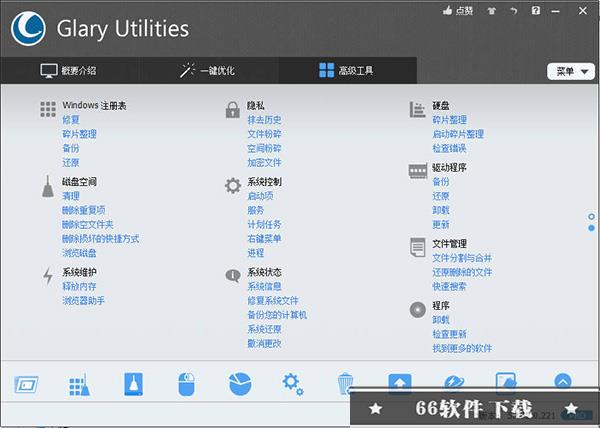This screenshot has height=428, width=600.
Task: Open the pie chart disk analyzer toolbar icon
Action: (x=240, y=384)
